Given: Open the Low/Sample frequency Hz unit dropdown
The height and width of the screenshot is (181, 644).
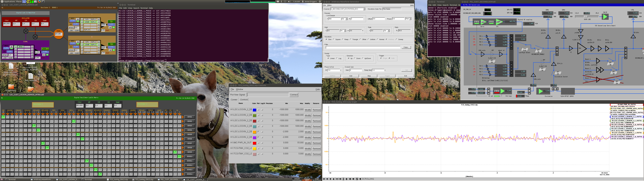Looking at the screenshot, I should click(347, 19).
